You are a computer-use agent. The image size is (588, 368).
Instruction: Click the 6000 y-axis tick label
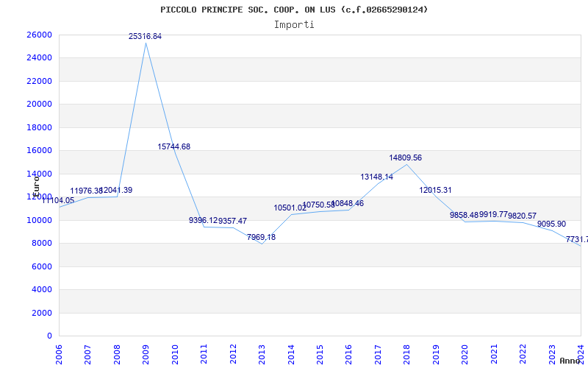[x=42, y=266]
